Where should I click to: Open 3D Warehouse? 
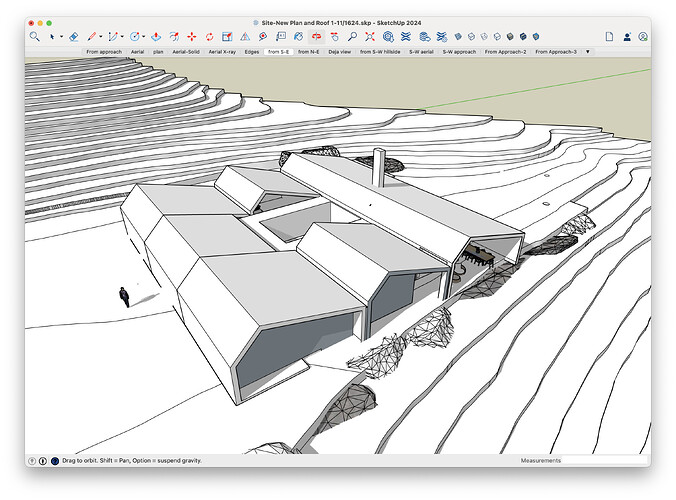tap(388, 37)
